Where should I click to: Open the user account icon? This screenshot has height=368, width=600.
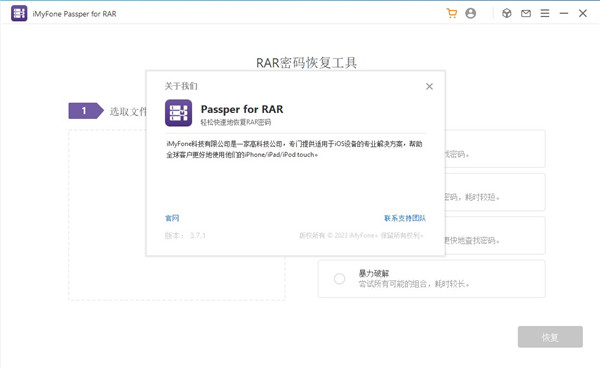(x=470, y=13)
